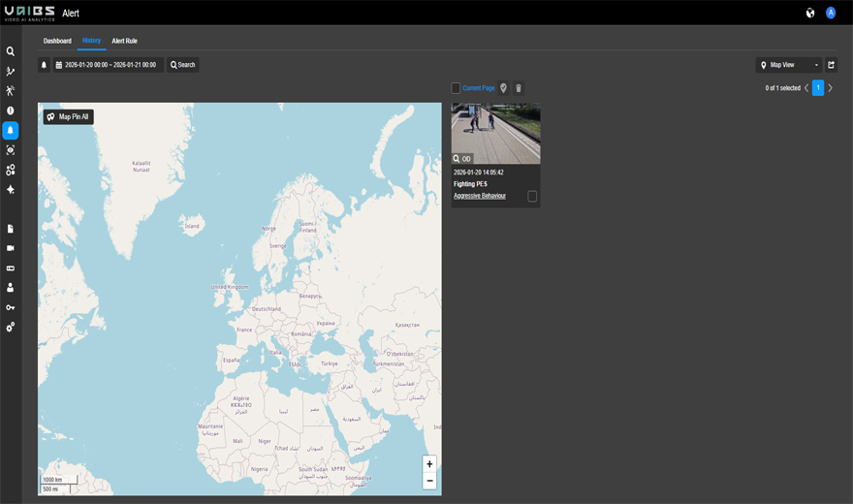Click the trash delete icon beside Current Page

tap(519, 88)
